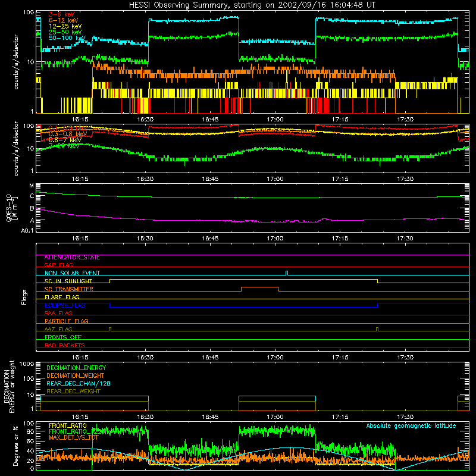Click the REAR_DEC_WEIGHT legend label

[73, 392]
